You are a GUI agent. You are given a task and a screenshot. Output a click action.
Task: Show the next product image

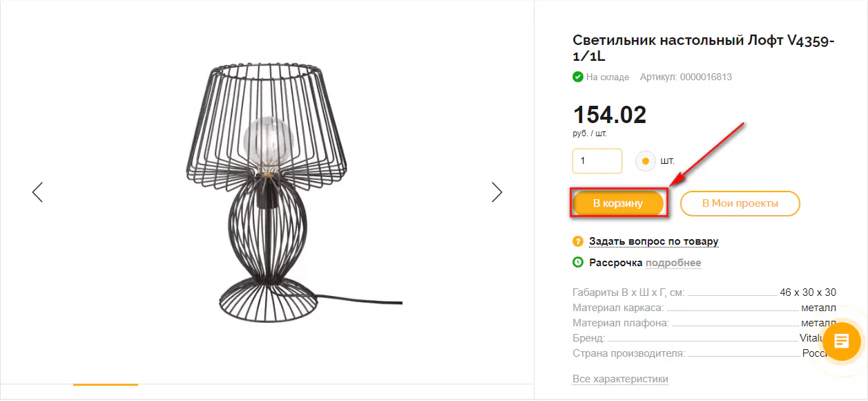tap(496, 192)
